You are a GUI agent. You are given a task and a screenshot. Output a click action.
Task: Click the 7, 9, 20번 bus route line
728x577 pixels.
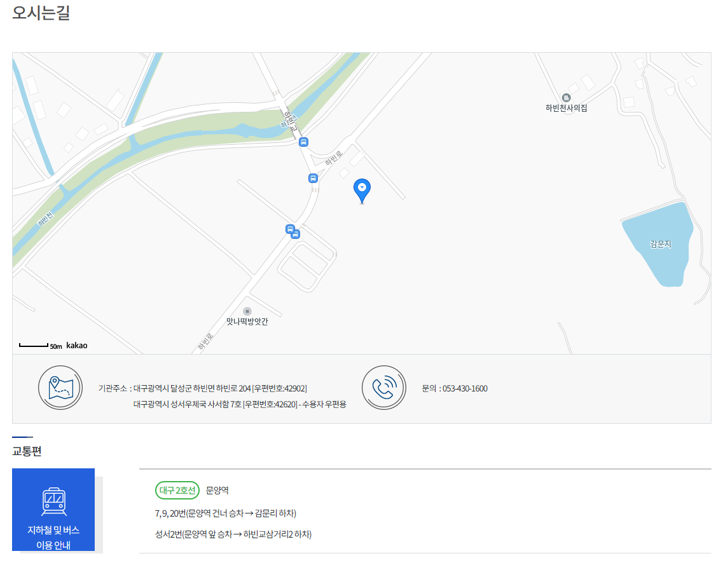pos(226,513)
